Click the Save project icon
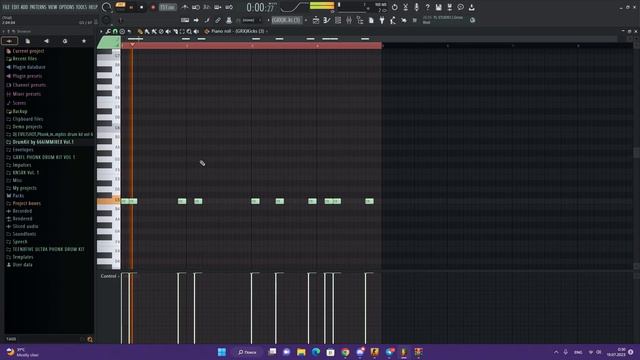The image size is (640, 360). 438,7
